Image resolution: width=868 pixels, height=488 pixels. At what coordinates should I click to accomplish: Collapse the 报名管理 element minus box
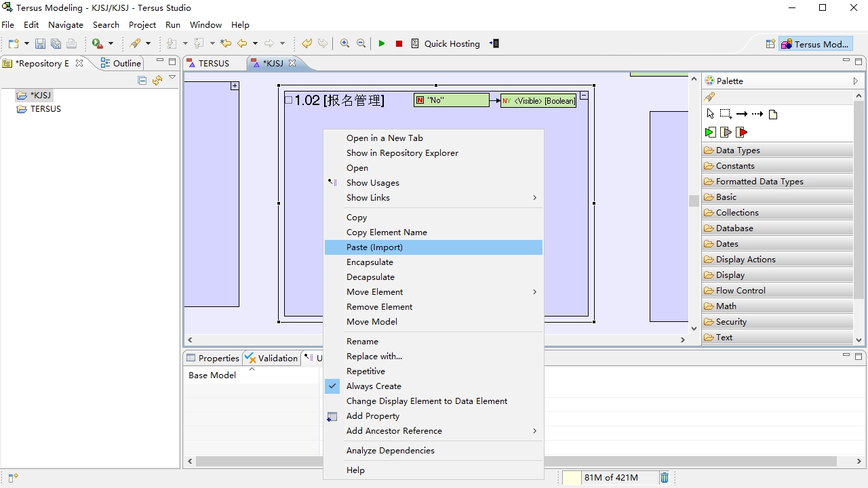click(x=584, y=96)
